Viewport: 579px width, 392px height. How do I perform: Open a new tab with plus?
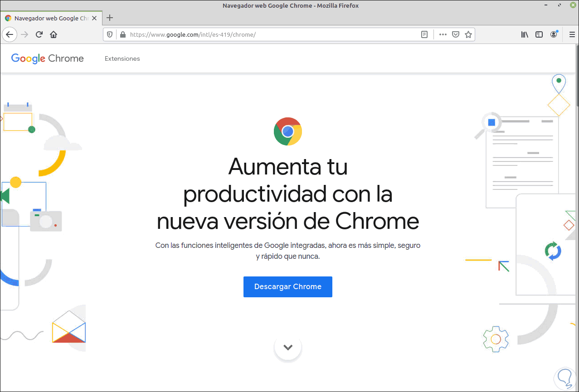click(x=109, y=18)
